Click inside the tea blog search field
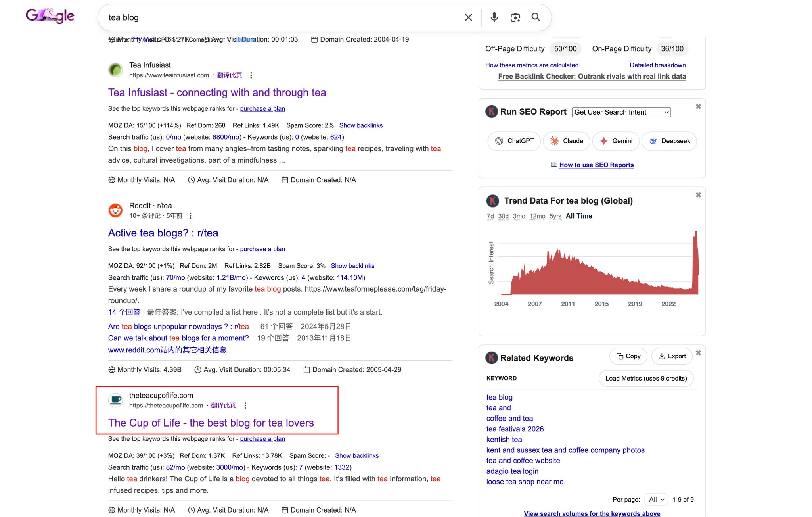This screenshot has height=517, width=812. (278, 17)
